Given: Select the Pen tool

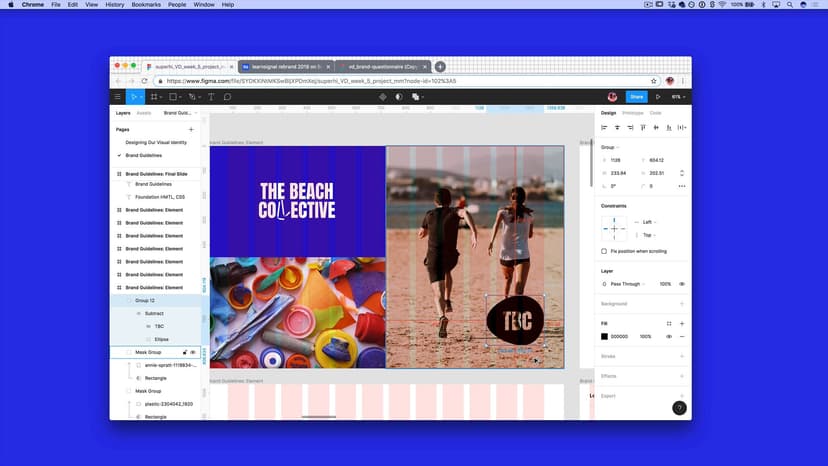Looking at the screenshot, I should click(192, 97).
